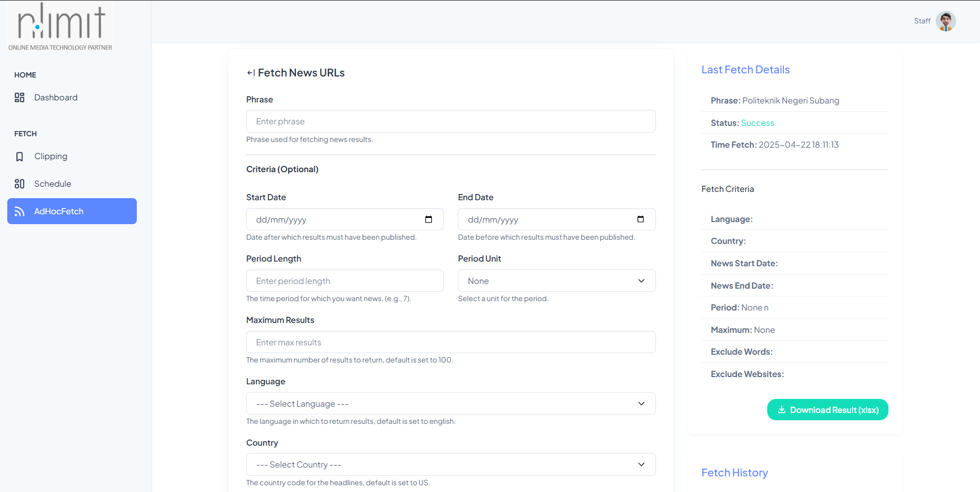
Task: Expand the Period Unit dropdown
Action: (556, 281)
